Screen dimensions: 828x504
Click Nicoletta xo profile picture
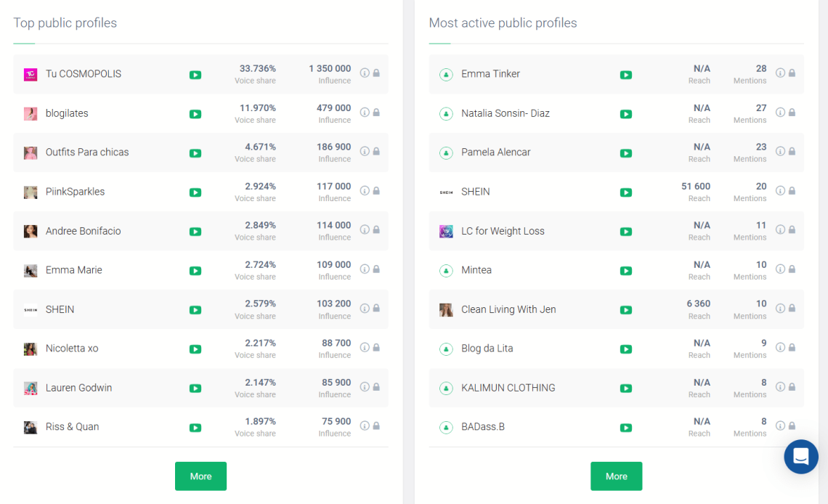(x=31, y=349)
